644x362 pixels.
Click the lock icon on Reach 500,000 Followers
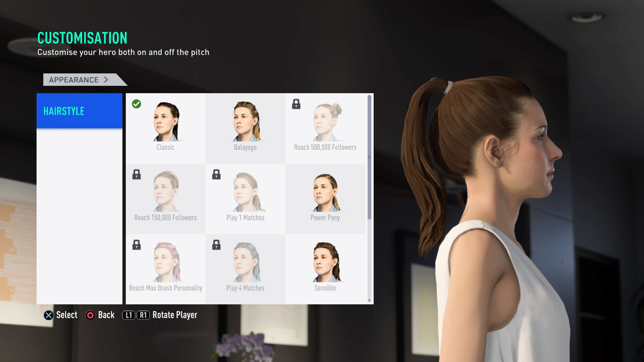296,104
